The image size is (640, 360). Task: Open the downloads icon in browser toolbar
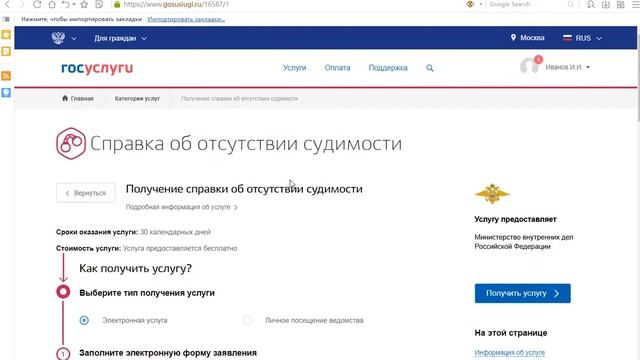coord(606,4)
